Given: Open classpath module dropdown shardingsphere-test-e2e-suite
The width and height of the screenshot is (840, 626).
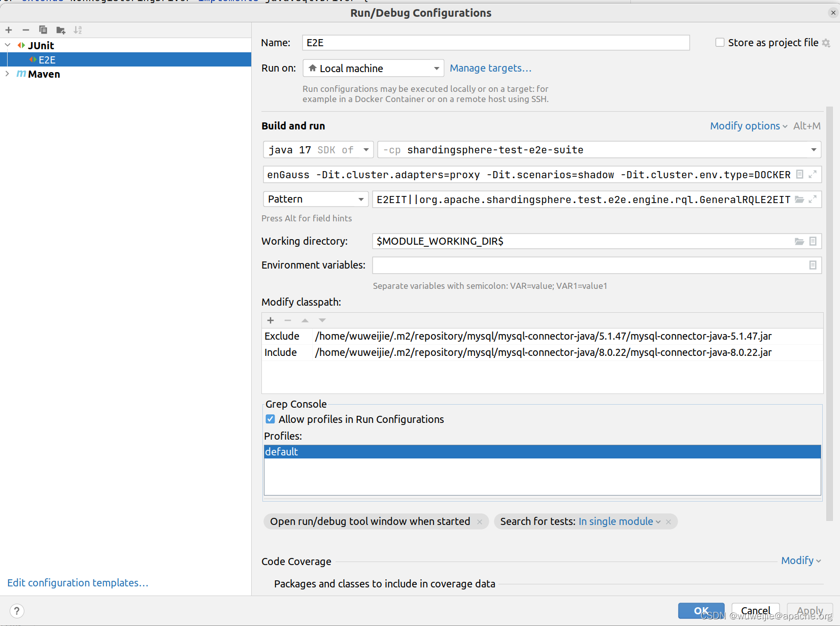Looking at the screenshot, I should point(599,150).
